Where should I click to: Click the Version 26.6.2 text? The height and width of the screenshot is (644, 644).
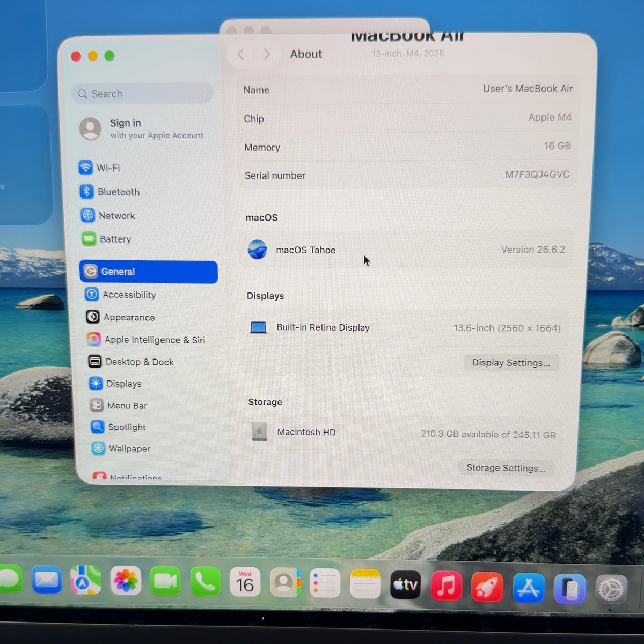pyautogui.click(x=533, y=250)
